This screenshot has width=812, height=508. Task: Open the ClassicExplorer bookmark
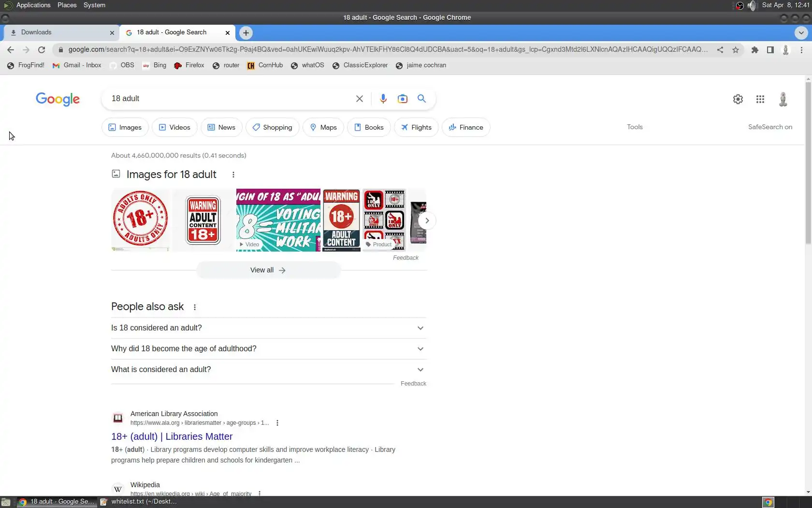(x=360, y=65)
